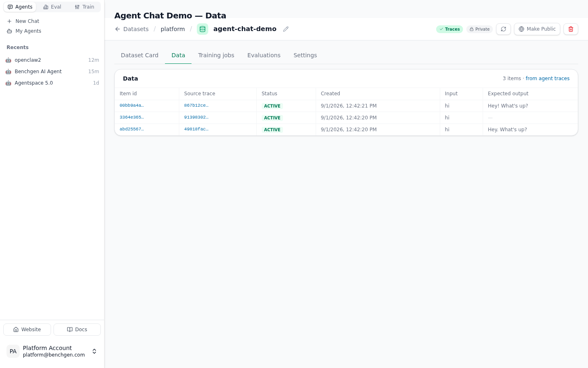
Task: Click ACTIVE status in the 00bb9a4a row
Action: [272, 106]
